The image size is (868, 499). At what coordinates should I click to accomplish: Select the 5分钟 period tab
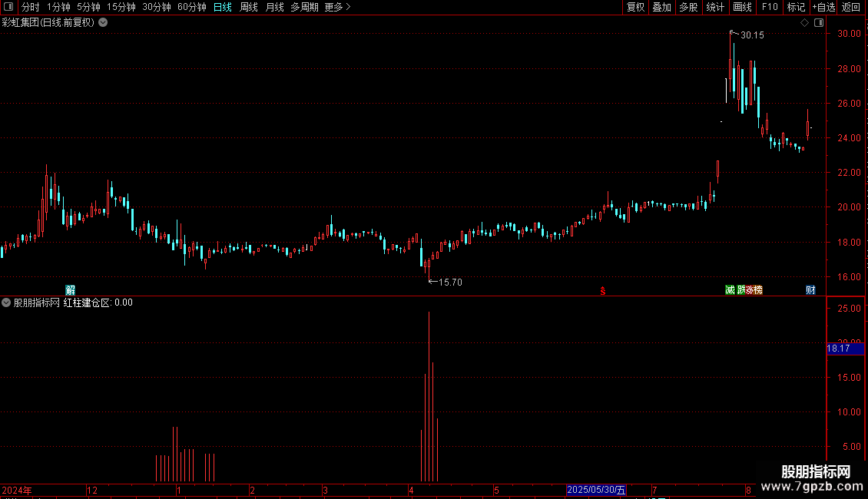pos(88,7)
